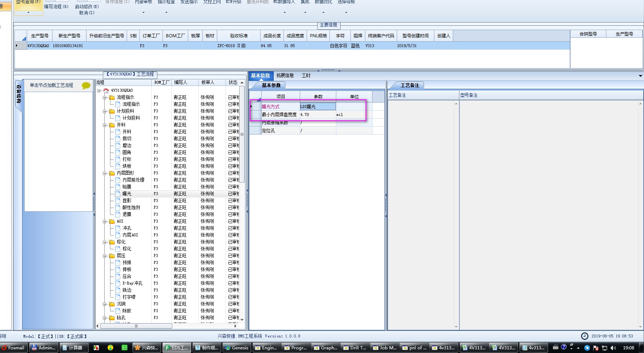The image size is (644, 353).
Task: Open the Drill T... taskbar window
Action: tap(355, 348)
